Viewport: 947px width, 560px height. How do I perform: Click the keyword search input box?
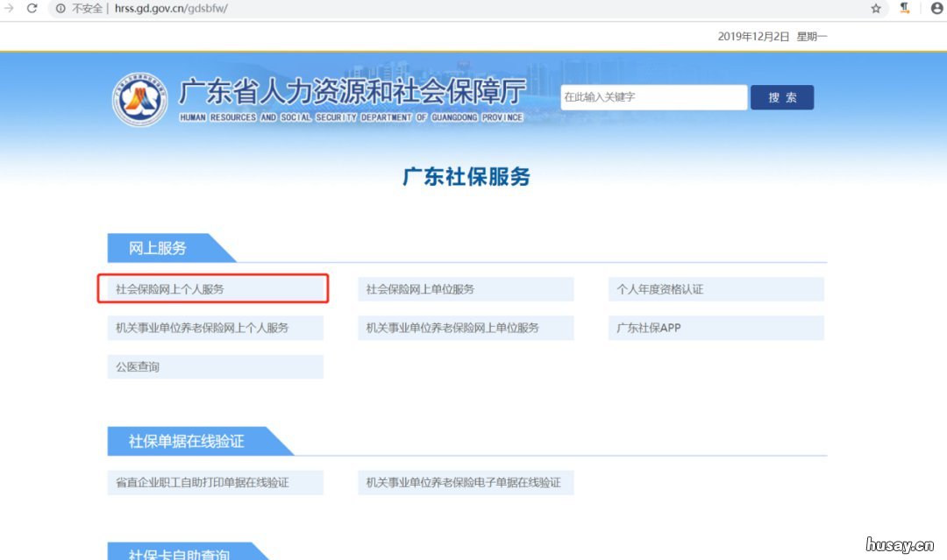(653, 96)
